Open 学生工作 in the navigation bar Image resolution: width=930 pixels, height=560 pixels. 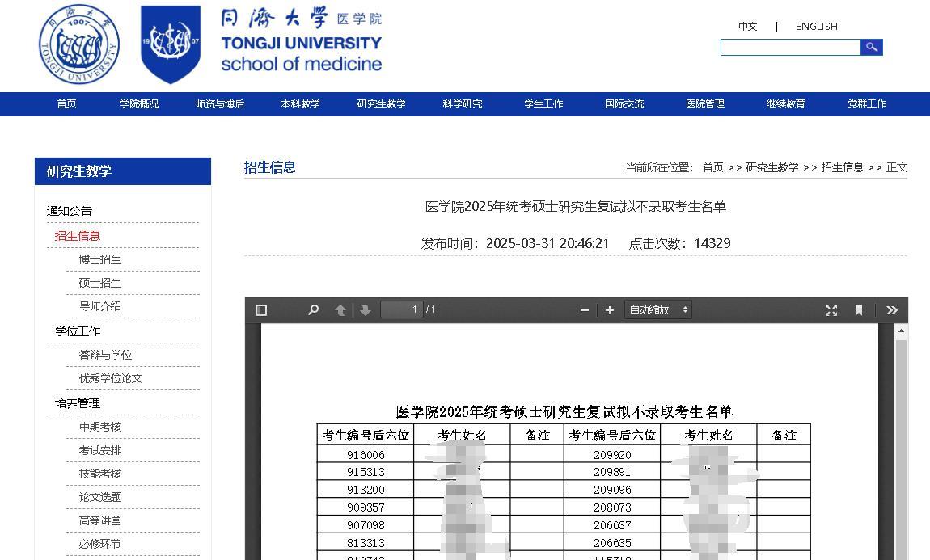(543, 103)
